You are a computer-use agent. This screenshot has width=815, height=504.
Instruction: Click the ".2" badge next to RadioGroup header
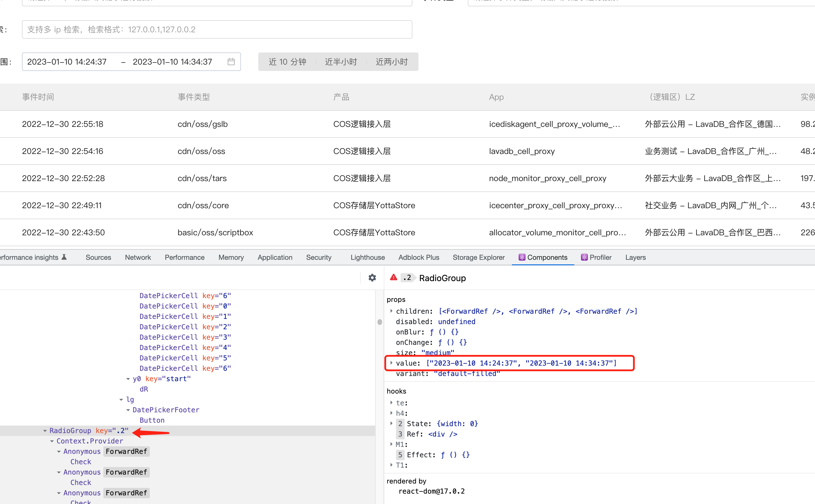pos(407,278)
